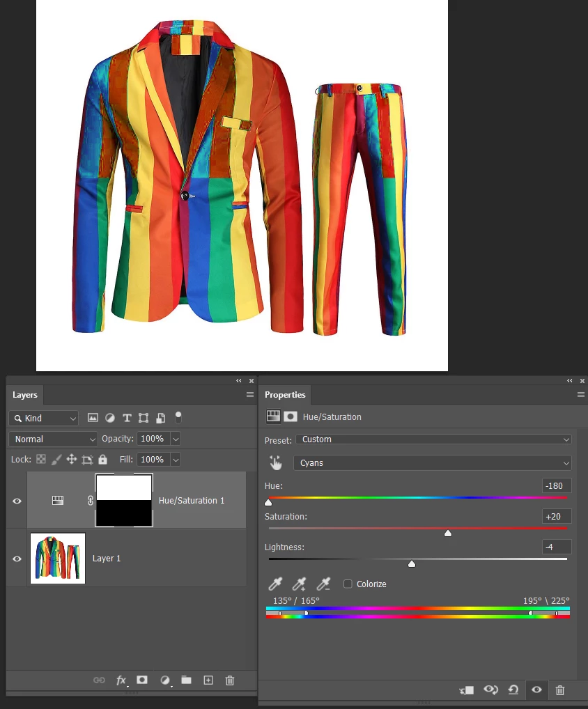
Task: Click the Fill value field
Action: coord(153,460)
